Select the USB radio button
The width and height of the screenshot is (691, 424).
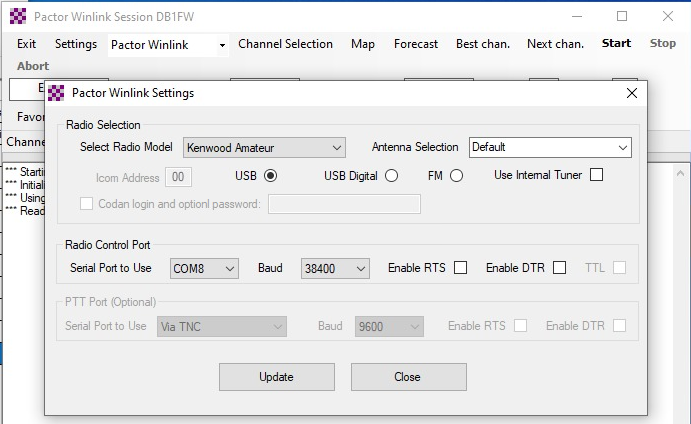click(x=270, y=176)
